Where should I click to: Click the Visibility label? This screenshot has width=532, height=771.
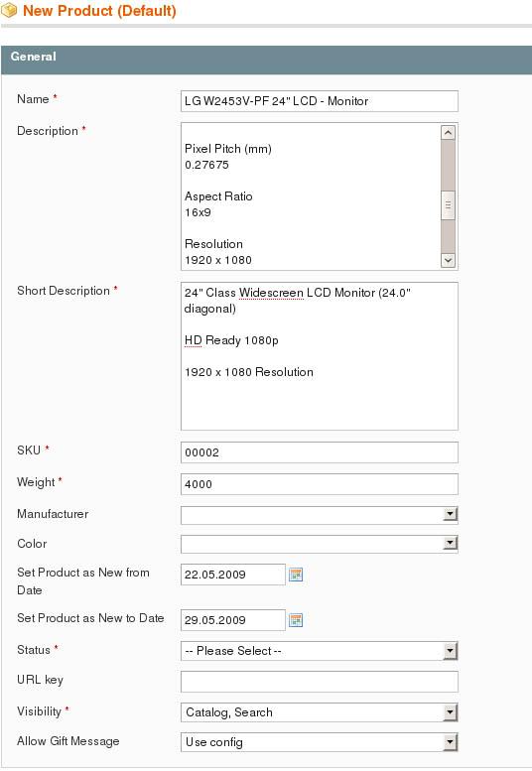(40, 711)
